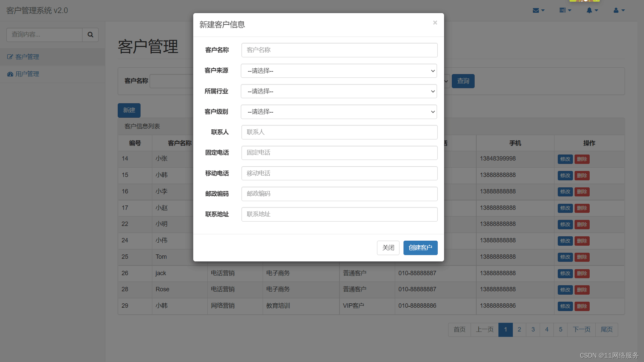Viewport: 644px width, 362px height.
Task: Select 客户管理 in the left sidebar
Action: click(x=27, y=57)
